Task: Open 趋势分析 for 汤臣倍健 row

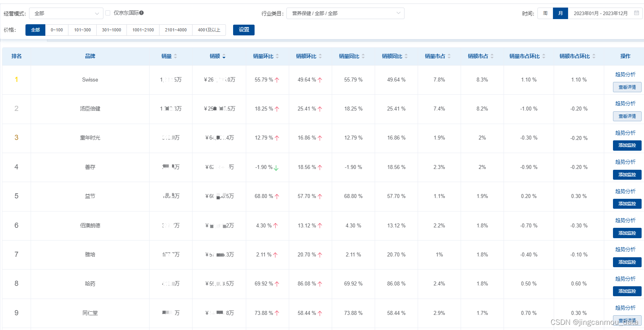Action: tap(625, 103)
